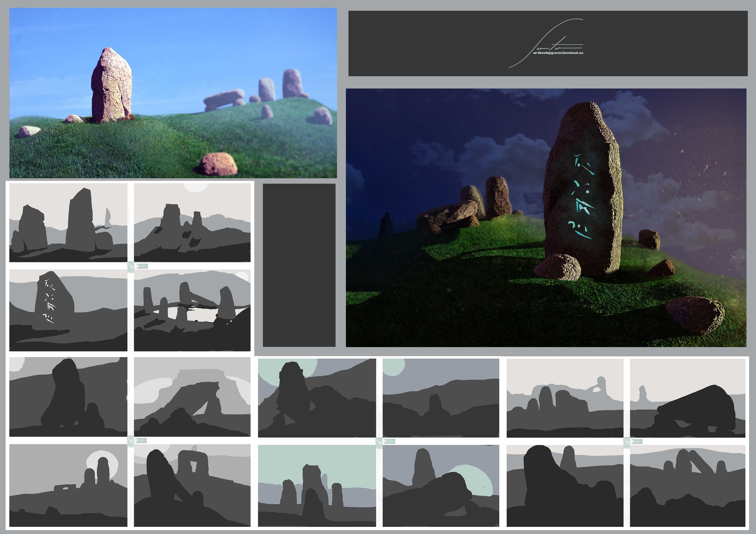The image size is (756, 534).
Task: Open the sketch with a teal moon behind the monolith
Action: (x=317, y=398)
